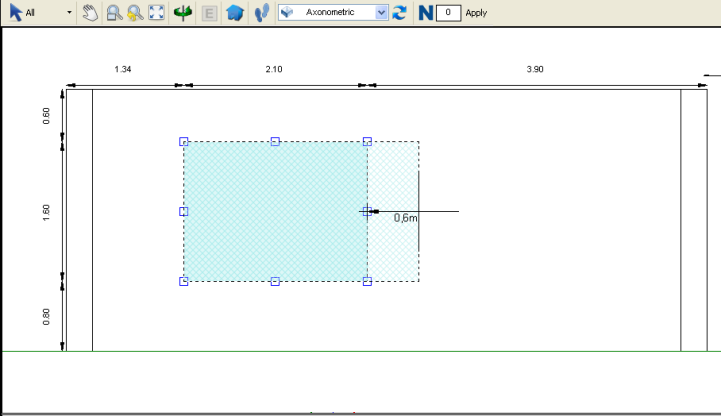Click the Apply button
This screenshot has height=416, width=721.
[x=476, y=13]
